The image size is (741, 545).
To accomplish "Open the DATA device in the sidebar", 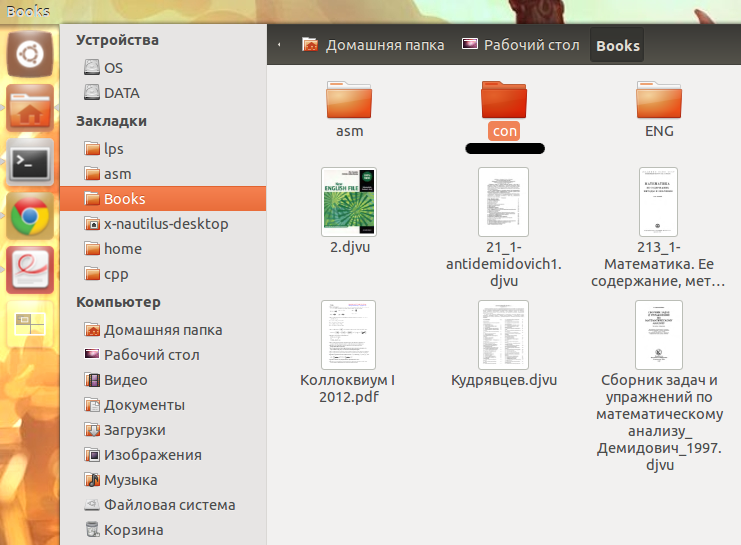I will (121, 93).
